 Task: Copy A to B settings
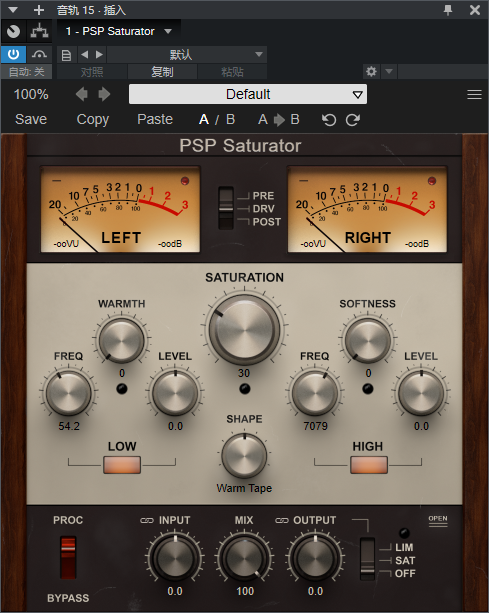[279, 119]
